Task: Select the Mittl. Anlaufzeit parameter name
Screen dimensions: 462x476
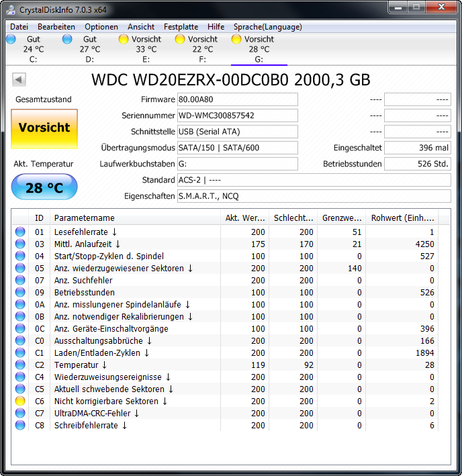Action: (x=83, y=244)
